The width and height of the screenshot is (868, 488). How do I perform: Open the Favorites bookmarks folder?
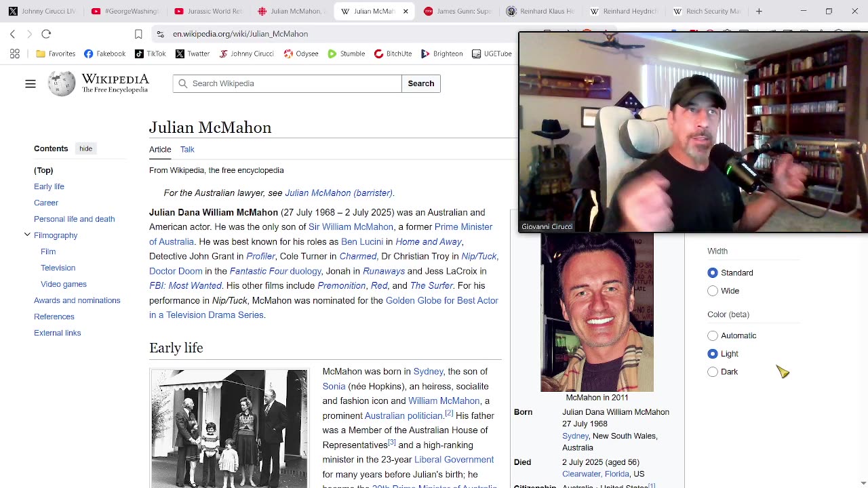56,54
